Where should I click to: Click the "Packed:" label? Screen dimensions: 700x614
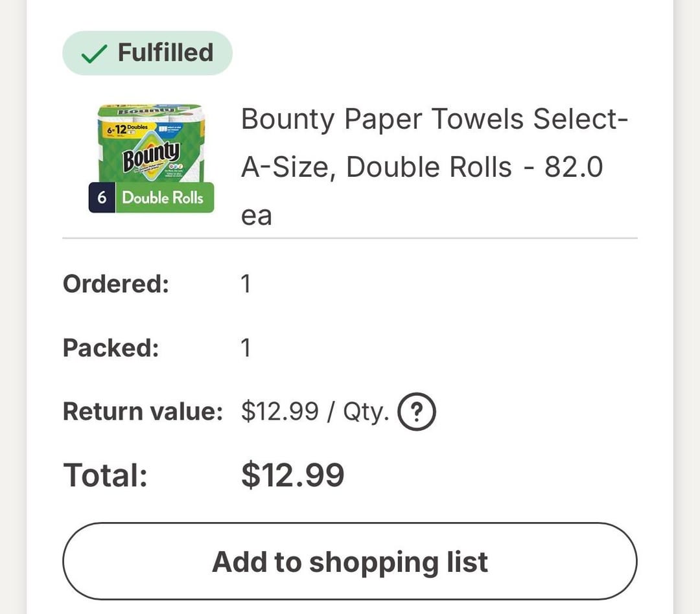(111, 348)
